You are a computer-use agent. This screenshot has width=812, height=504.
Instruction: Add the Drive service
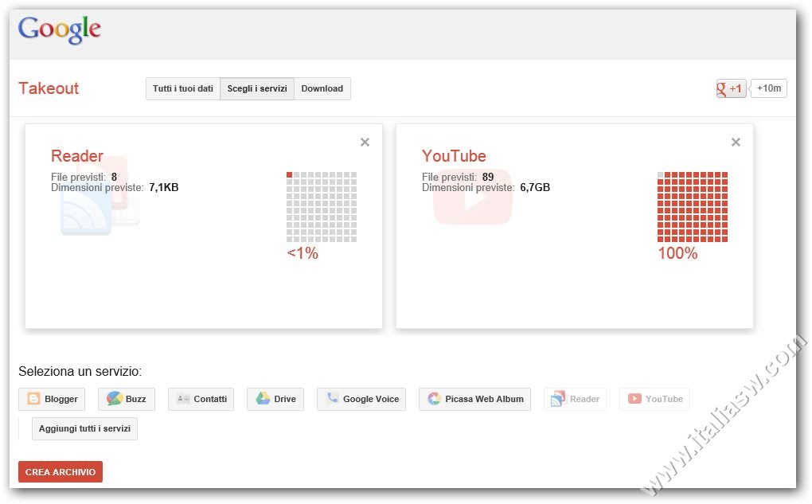coord(275,400)
